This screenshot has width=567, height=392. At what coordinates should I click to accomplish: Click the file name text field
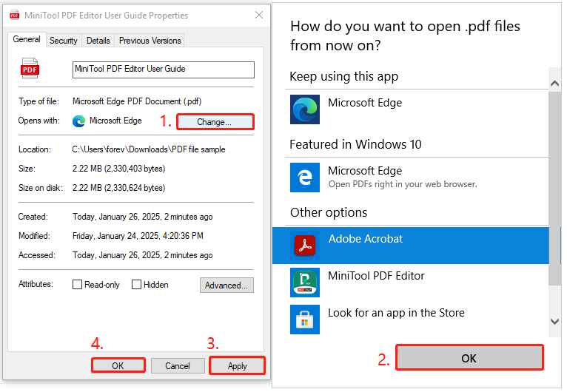tap(164, 70)
